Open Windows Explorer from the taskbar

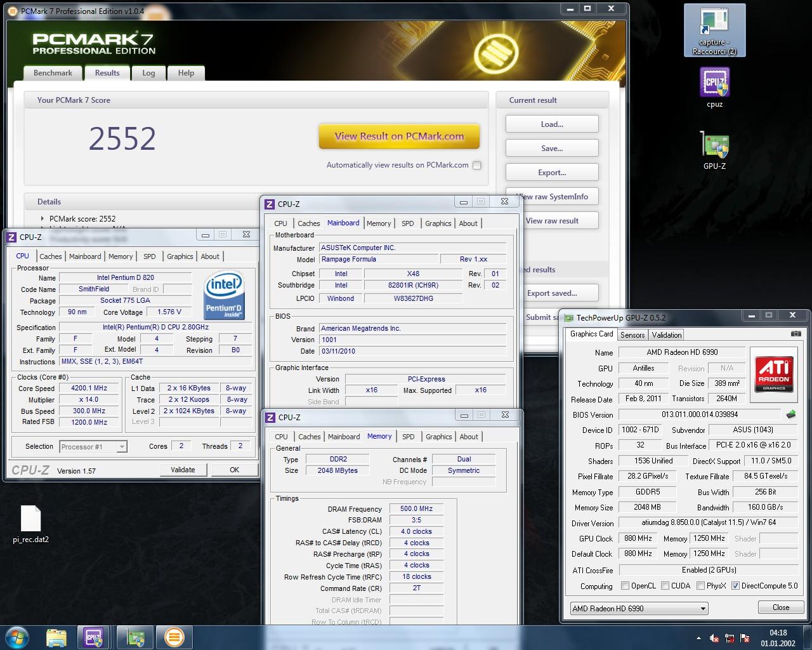coord(56,637)
